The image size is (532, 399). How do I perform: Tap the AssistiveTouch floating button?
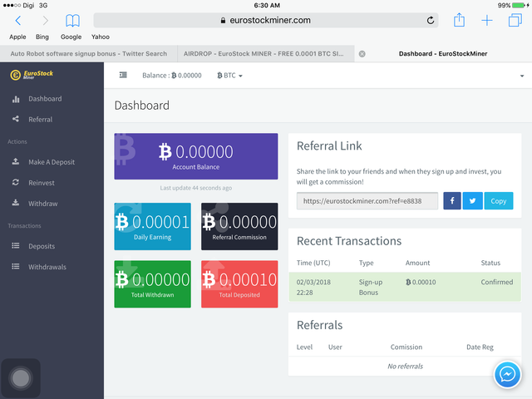pos(21,378)
